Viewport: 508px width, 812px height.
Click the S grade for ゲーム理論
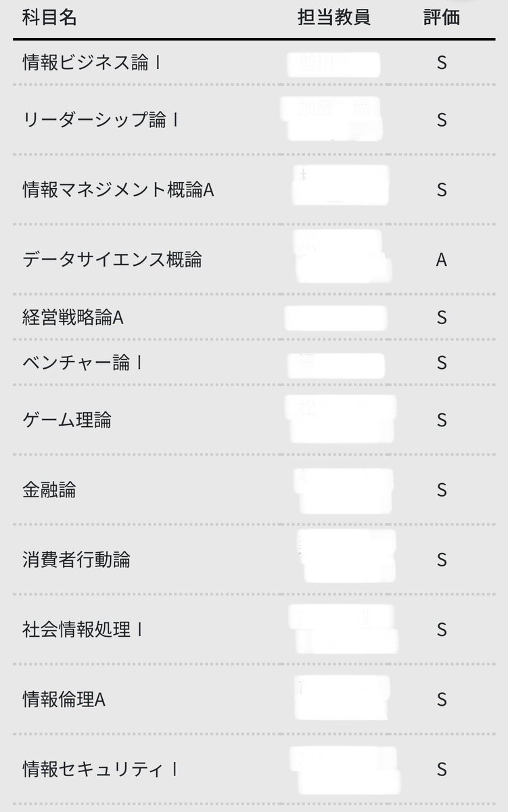pyautogui.click(x=442, y=420)
